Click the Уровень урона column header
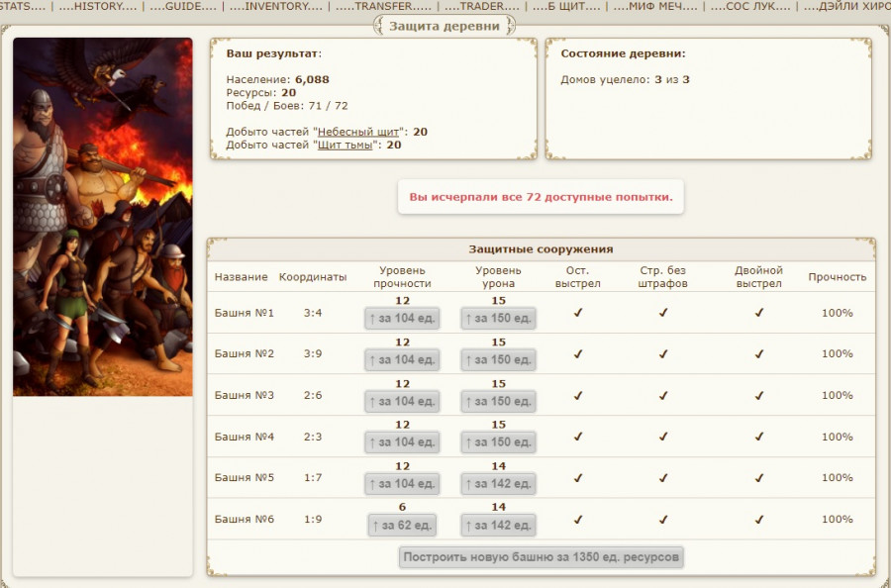 (x=498, y=276)
